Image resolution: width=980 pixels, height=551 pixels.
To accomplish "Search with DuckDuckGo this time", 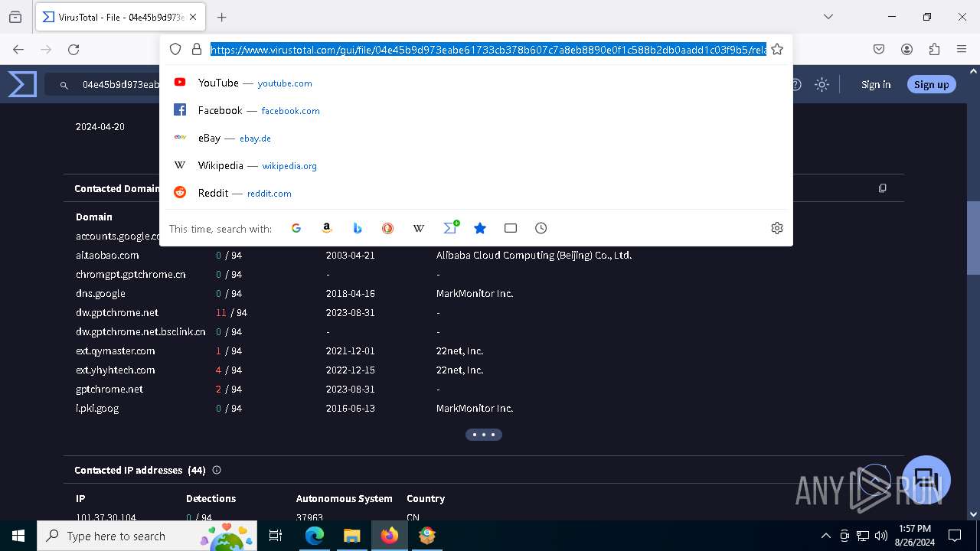I will tap(388, 228).
